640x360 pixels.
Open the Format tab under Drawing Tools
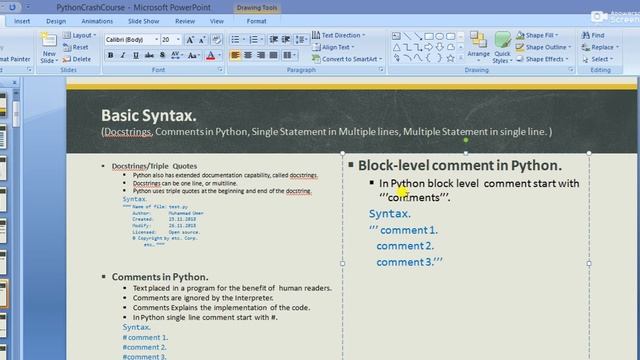(256, 21)
